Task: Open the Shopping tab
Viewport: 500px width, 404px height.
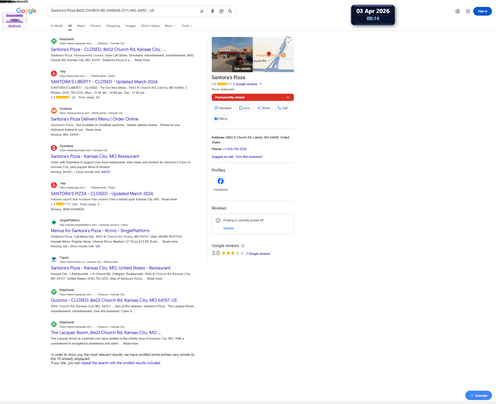Action: click(113, 26)
